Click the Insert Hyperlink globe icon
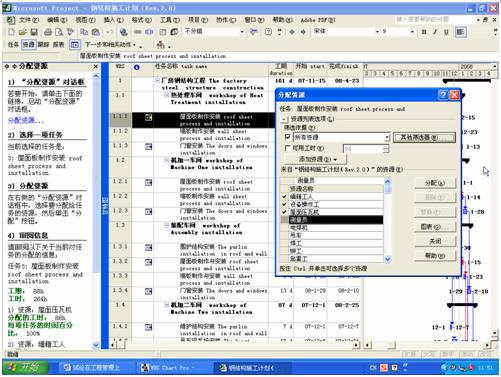The width and height of the screenshot is (501, 377). point(124,32)
